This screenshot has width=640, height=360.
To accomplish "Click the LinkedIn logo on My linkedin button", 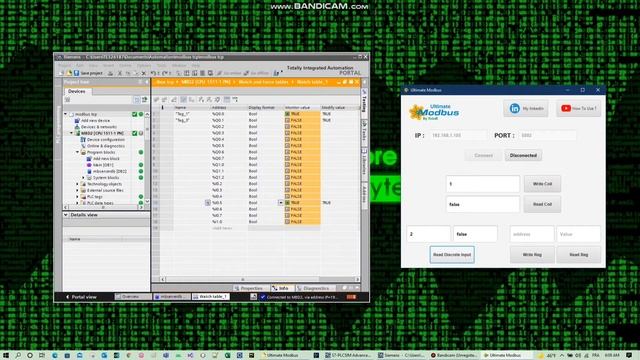I will click(x=515, y=109).
